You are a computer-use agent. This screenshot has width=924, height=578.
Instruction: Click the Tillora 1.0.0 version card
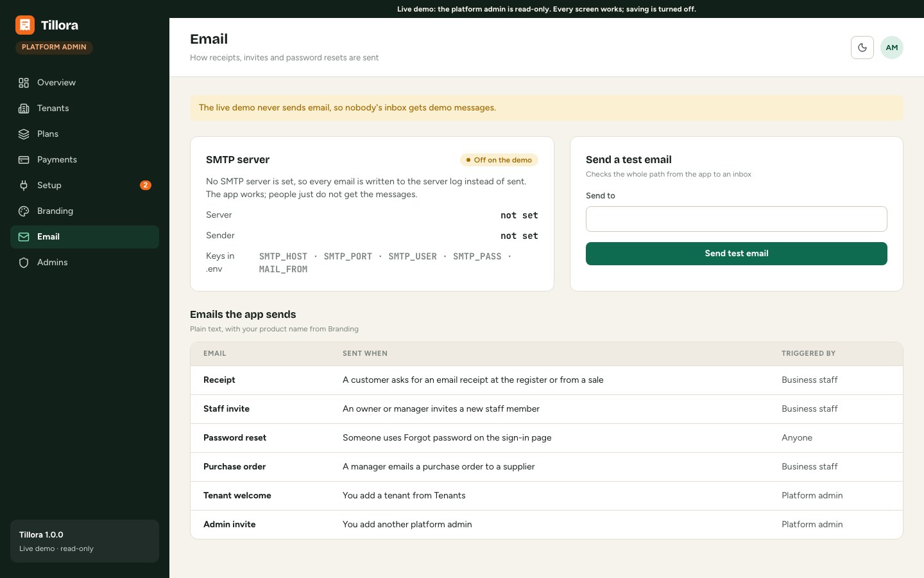click(x=85, y=541)
